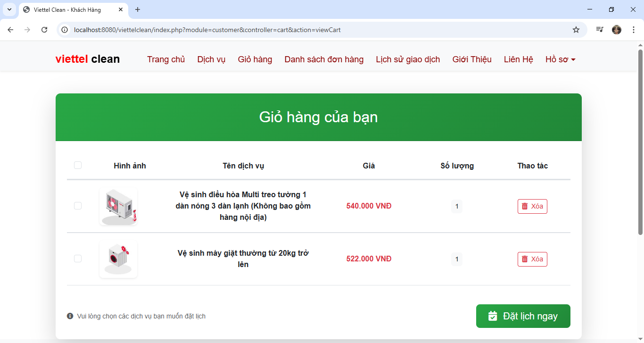Click the Giá column header
This screenshot has height=343, width=644.
[369, 166]
